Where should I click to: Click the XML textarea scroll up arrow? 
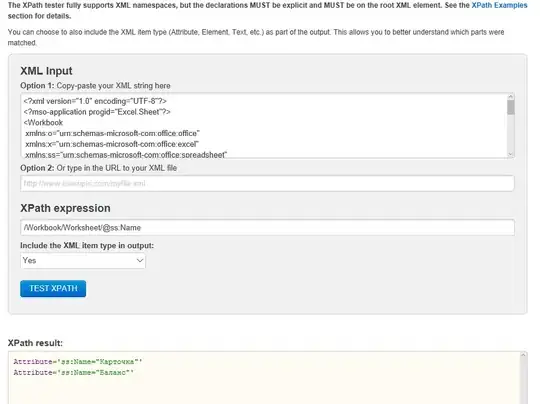(x=511, y=97)
